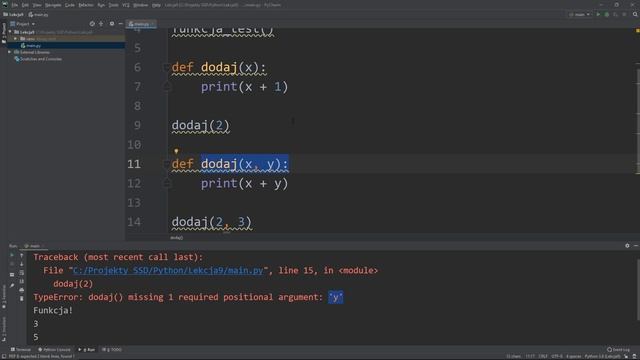Viewport: 640px width, 360px height.
Task: Click the 4 spaces indent status entry
Action: pyautogui.click(x=573, y=356)
